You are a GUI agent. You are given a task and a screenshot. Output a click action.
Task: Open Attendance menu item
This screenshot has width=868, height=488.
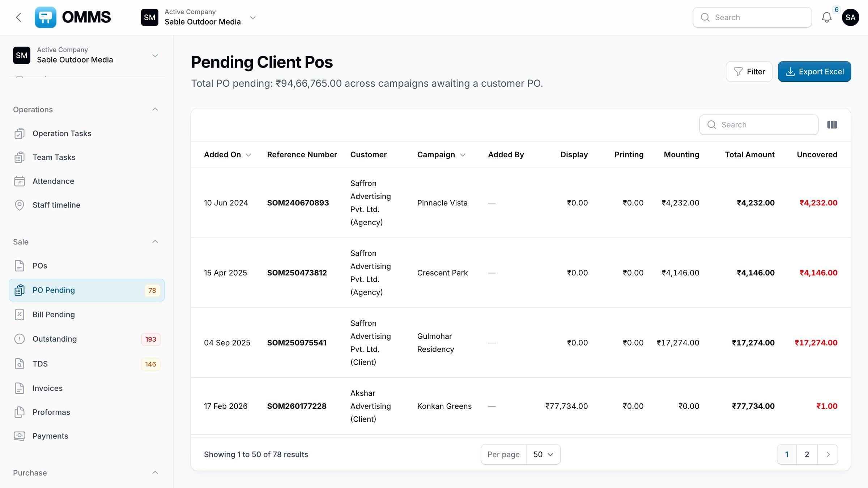pyautogui.click(x=87, y=181)
